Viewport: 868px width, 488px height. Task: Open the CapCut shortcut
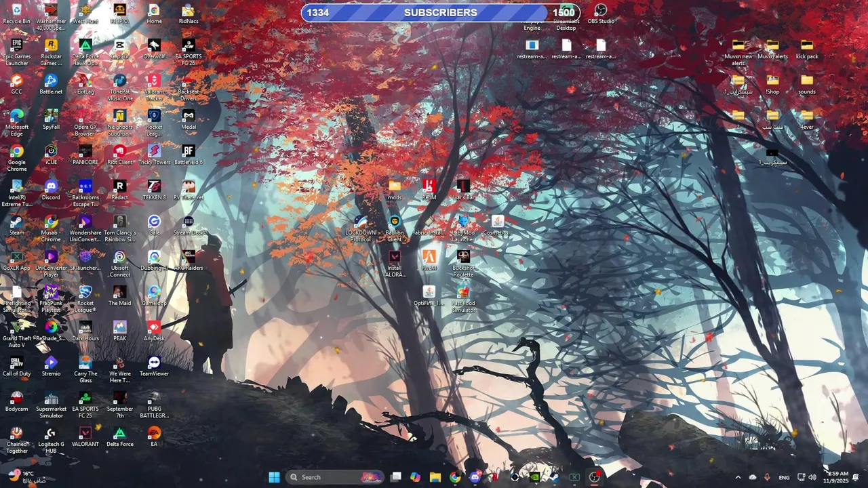point(120,49)
